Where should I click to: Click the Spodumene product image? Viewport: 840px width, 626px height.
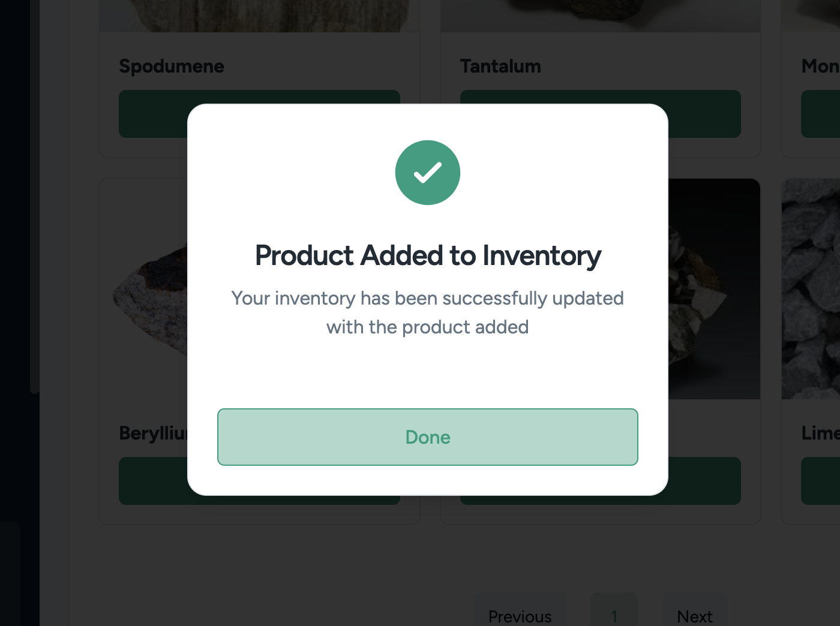coord(259,16)
